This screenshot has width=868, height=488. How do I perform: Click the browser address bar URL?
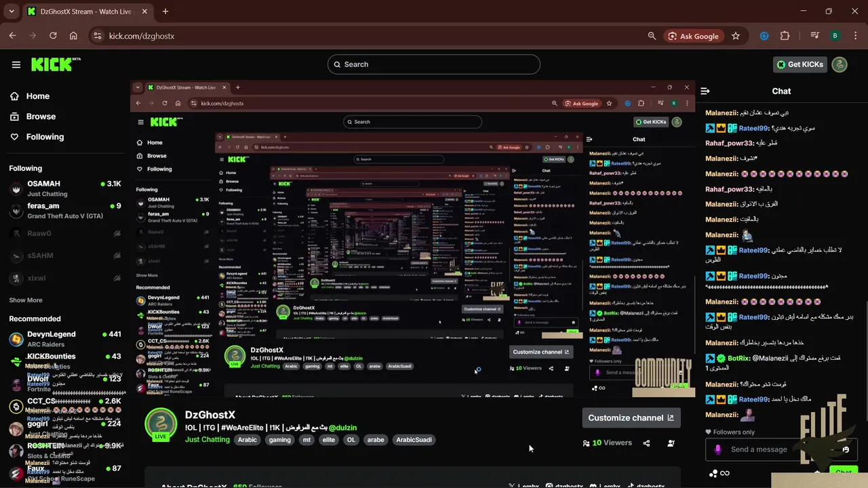pos(142,36)
